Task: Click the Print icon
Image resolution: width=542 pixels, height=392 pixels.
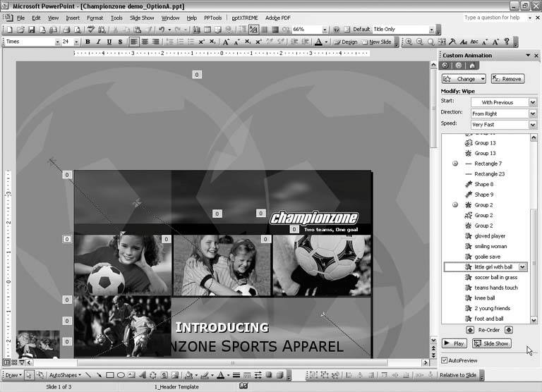Action: 66,30
